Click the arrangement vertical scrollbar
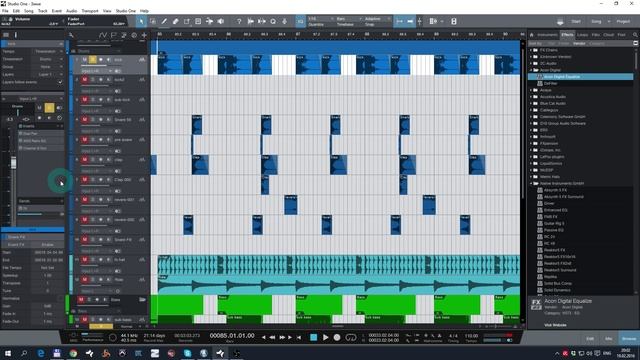This screenshot has width=640, height=360. [x=523, y=122]
